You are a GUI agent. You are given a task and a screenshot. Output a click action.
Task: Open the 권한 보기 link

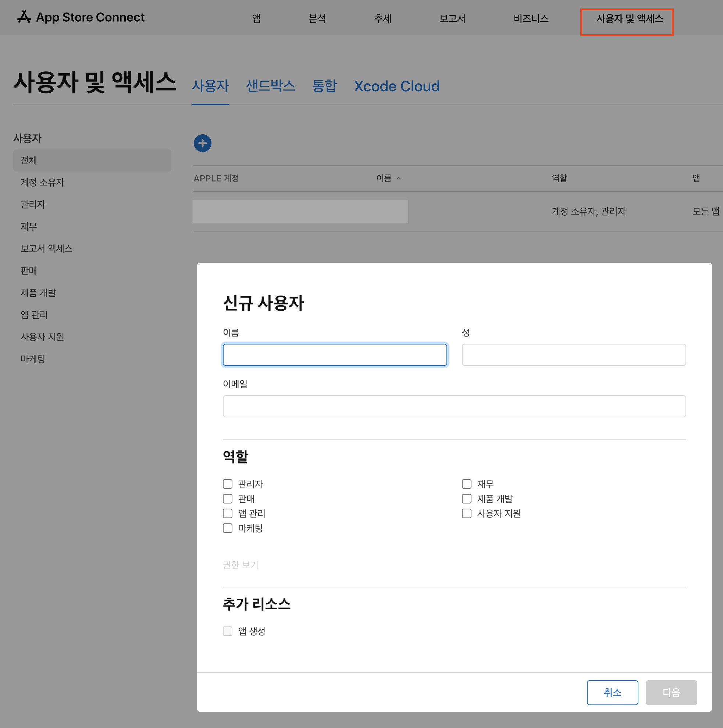[241, 565]
